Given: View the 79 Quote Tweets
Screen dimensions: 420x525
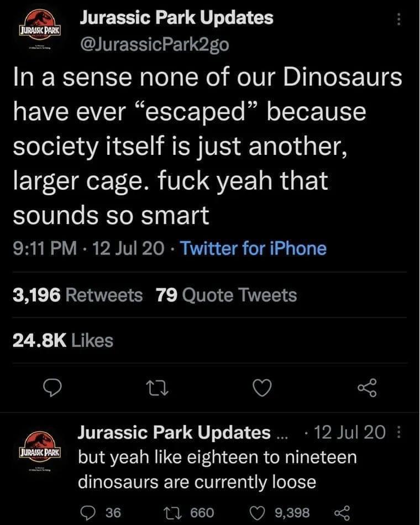Looking at the screenshot, I should coord(227,295).
